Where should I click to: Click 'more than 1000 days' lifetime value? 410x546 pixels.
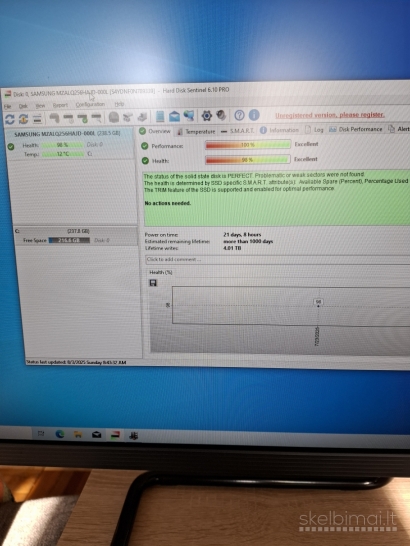tap(248, 241)
